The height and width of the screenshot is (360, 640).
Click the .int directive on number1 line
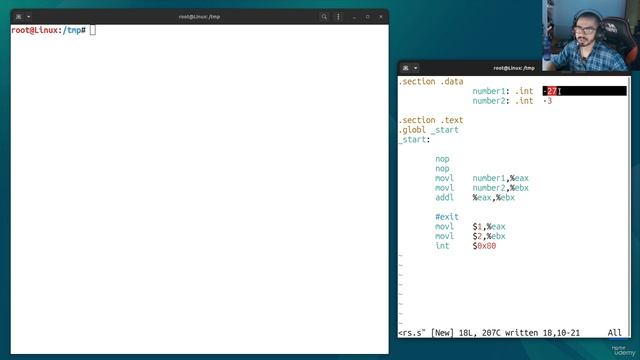[x=524, y=91]
